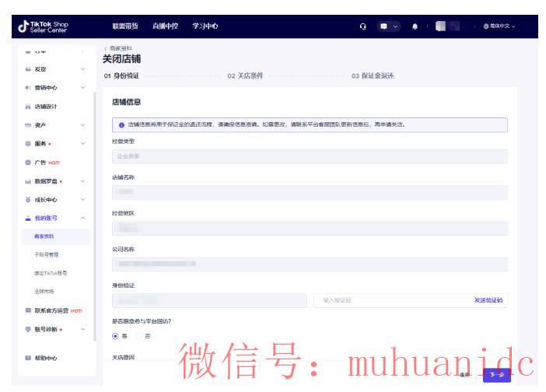This screenshot has width=546, height=392.
Task: Open the 简体中文 language dropdown
Action: pyautogui.click(x=499, y=26)
